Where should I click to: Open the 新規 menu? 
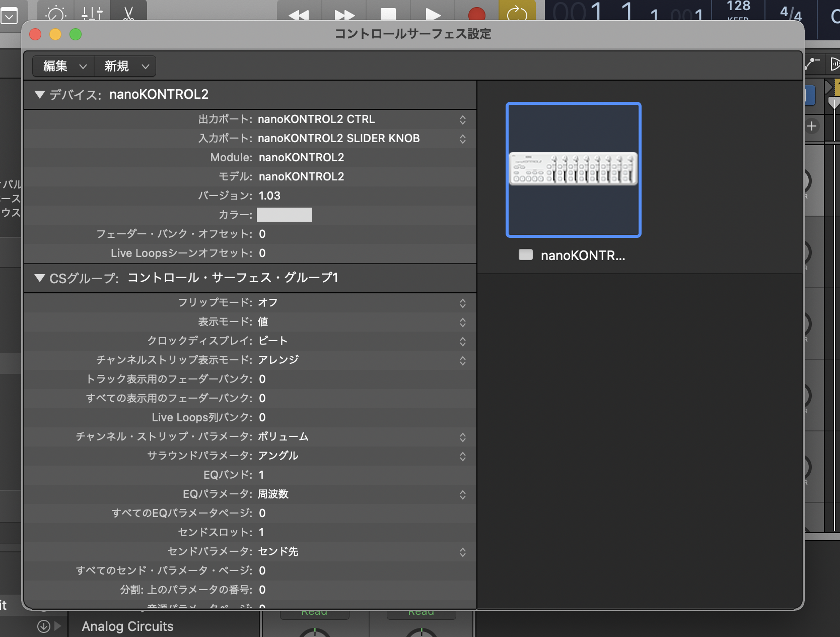coord(125,66)
